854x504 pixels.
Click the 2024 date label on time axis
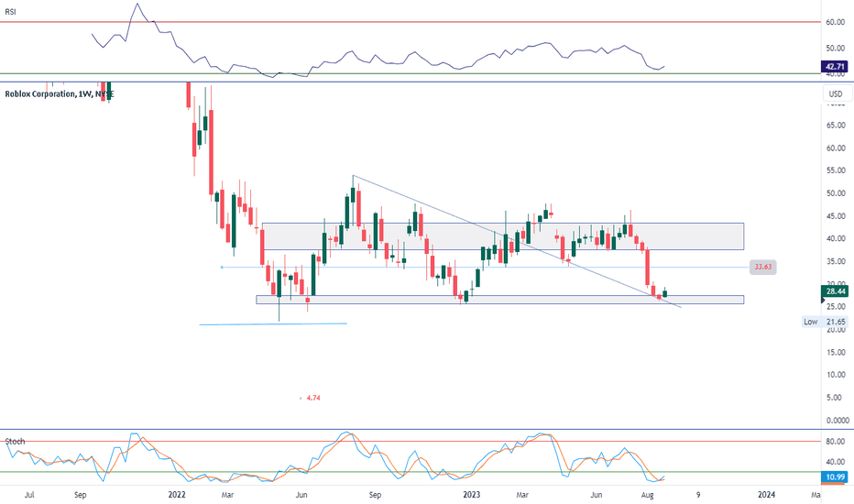(766, 495)
